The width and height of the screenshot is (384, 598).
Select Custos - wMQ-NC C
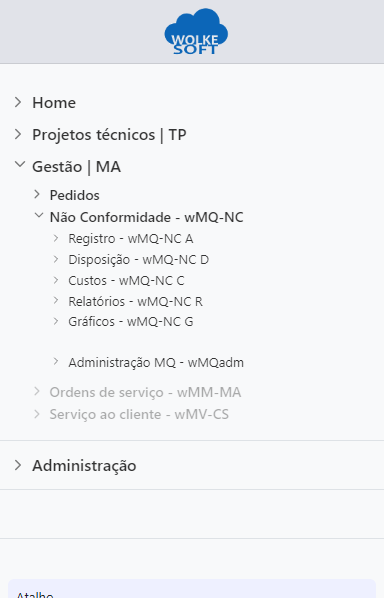tap(126, 281)
